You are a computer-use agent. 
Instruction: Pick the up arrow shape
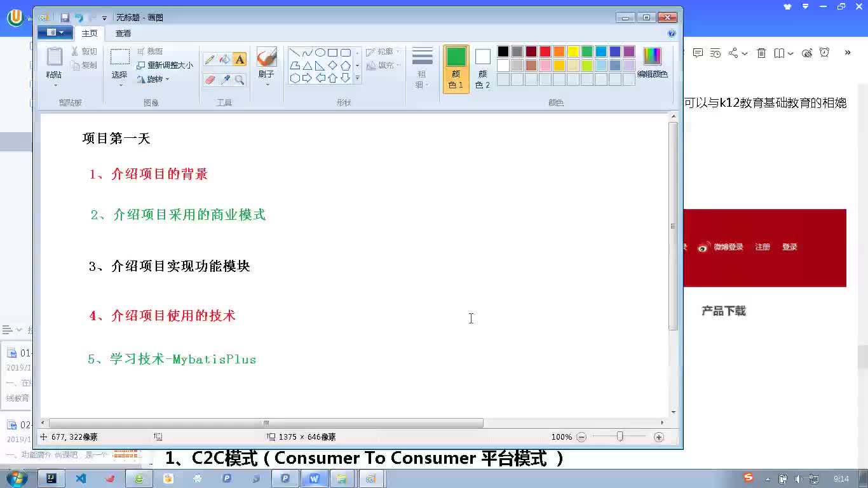332,78
